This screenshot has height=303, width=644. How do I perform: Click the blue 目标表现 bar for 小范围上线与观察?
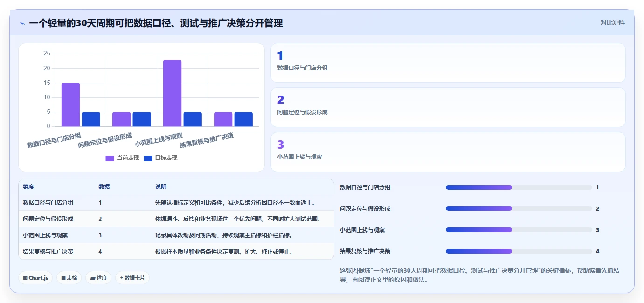click(x=193, y=119)
